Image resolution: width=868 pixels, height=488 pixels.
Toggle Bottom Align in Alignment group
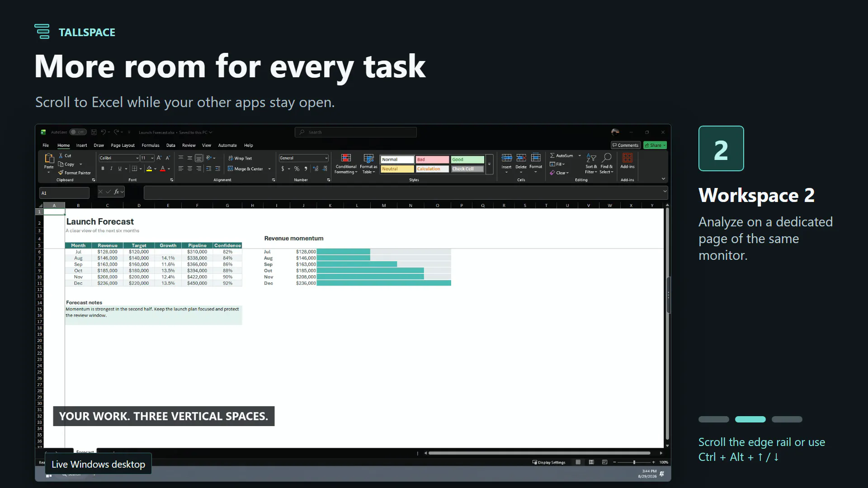pos(199,158)
